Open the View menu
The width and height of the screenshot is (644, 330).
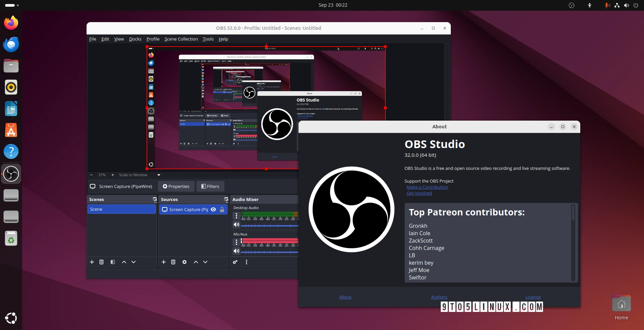pos(119,39)
